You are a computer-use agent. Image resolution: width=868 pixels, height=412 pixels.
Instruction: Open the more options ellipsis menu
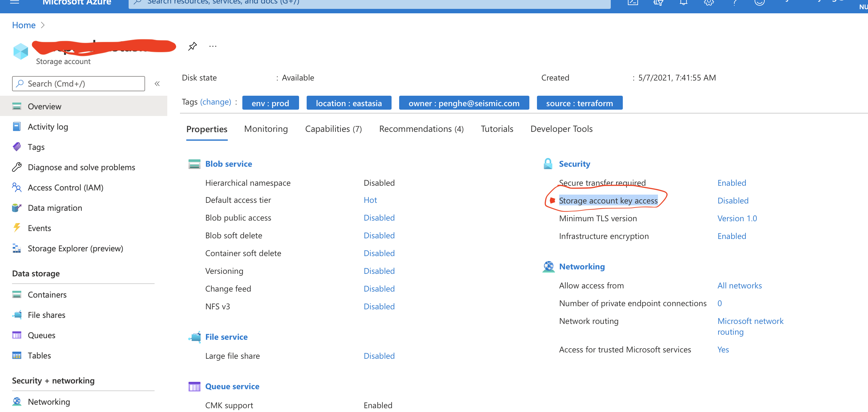tap(213, 46)
